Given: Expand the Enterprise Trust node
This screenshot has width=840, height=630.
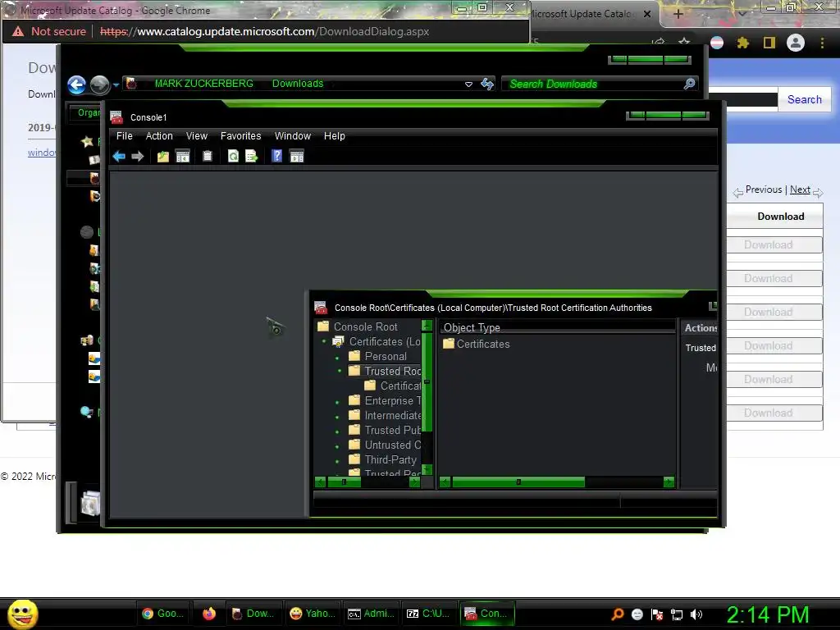Looking at the screenshot, I should [x=337, y=402].
